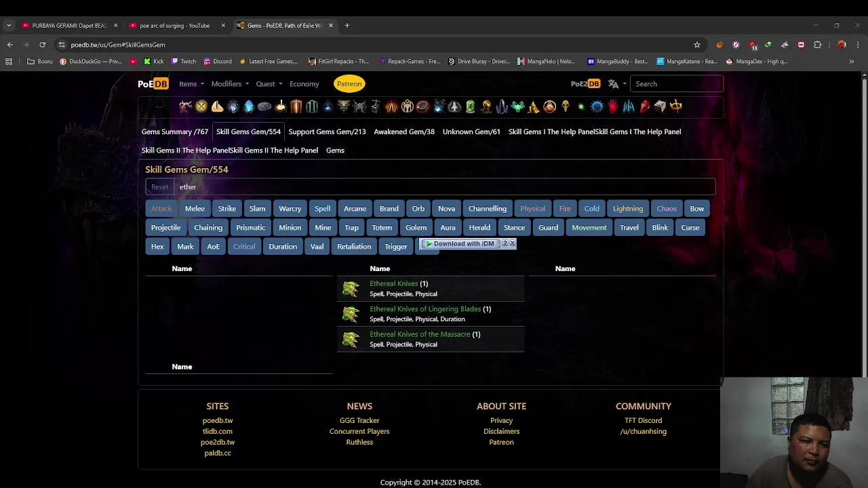The image size is (868, 488).
Task: Toggle the Projectile tag filter
Action: (x=165, y=228)
